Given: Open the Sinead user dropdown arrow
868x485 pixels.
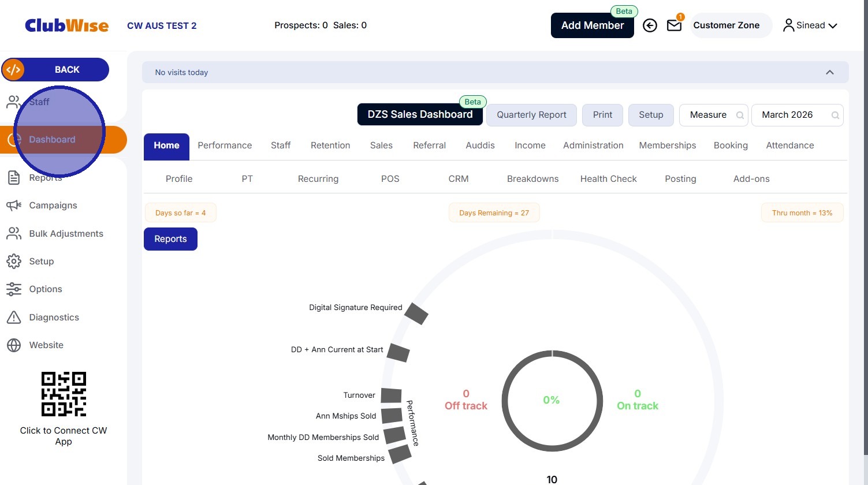Looking at the screenshot, I should (x=833, y=25).
